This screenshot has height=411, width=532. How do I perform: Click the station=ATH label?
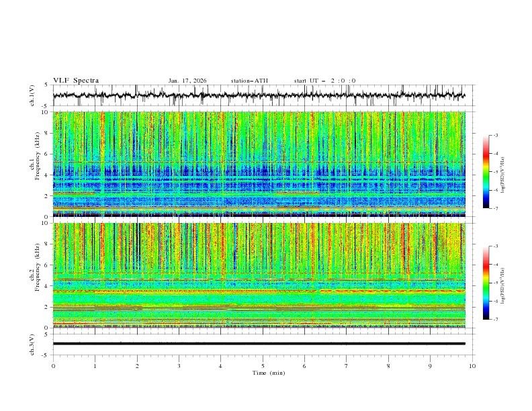point(249,81)
